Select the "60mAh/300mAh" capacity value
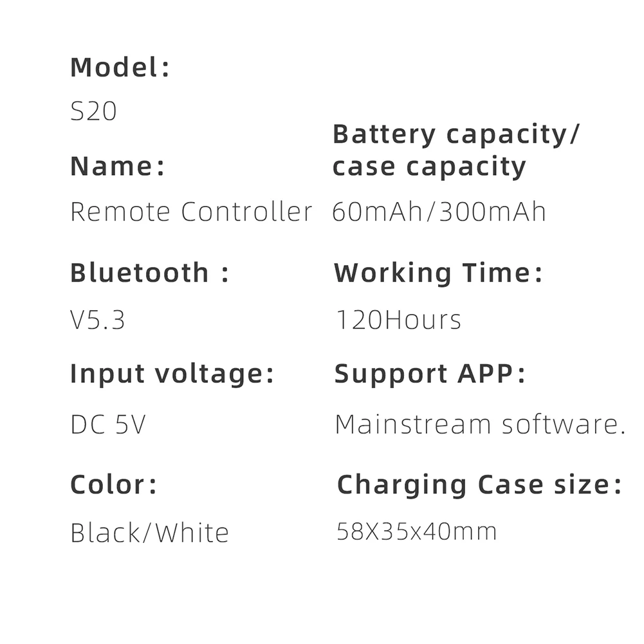 coord(439,212)
